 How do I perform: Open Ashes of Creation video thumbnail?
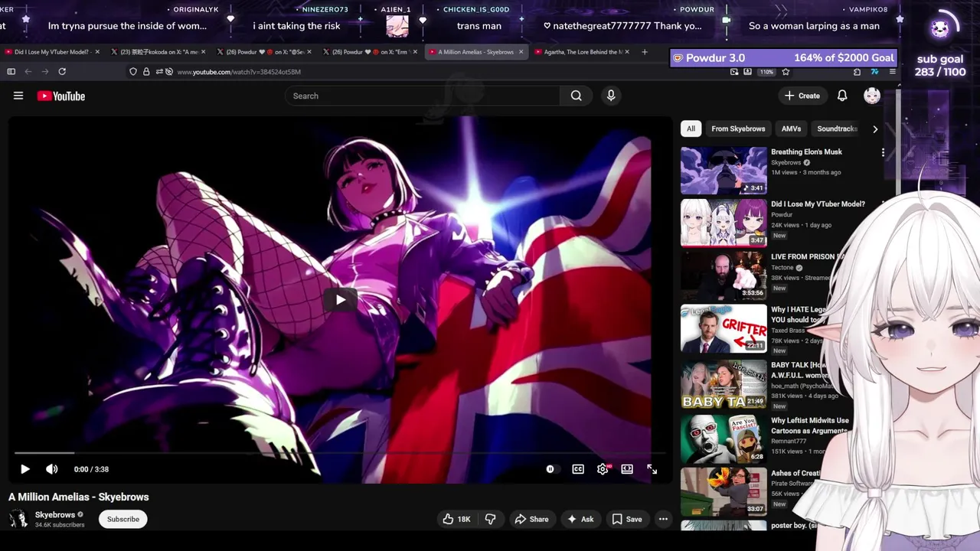pyautogui.click(x=724, y=491)
